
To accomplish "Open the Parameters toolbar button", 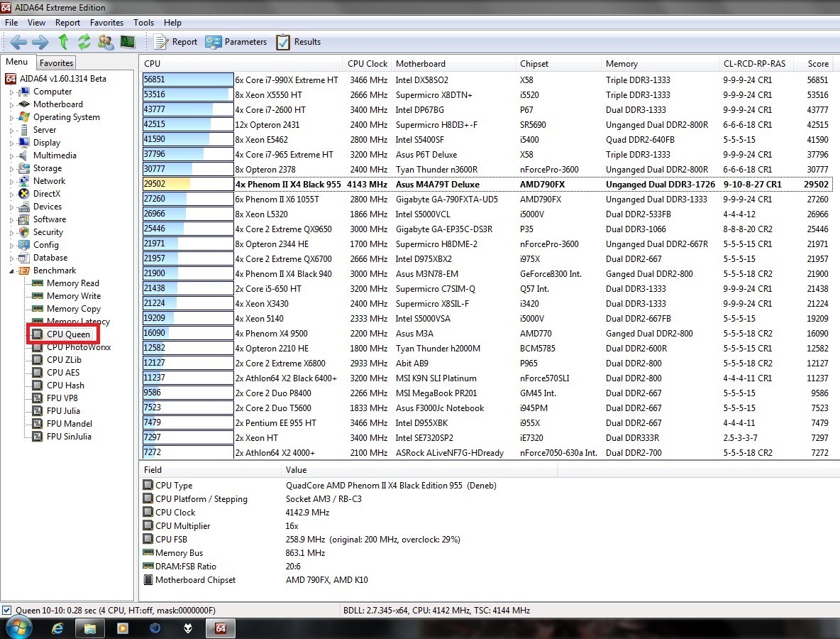I will tap(236, 42).
